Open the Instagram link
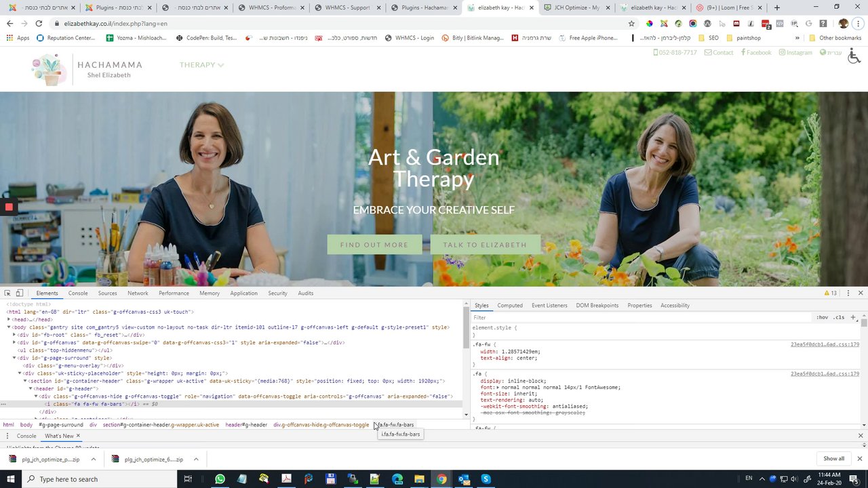The width and height of the screenshot is (868, 488). click(x=795, y=52)
